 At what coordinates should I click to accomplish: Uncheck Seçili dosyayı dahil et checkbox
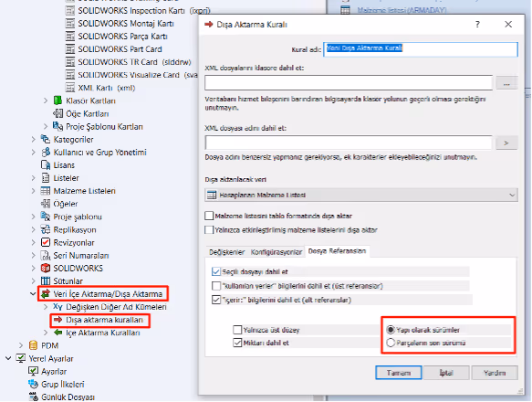[216, 272]
